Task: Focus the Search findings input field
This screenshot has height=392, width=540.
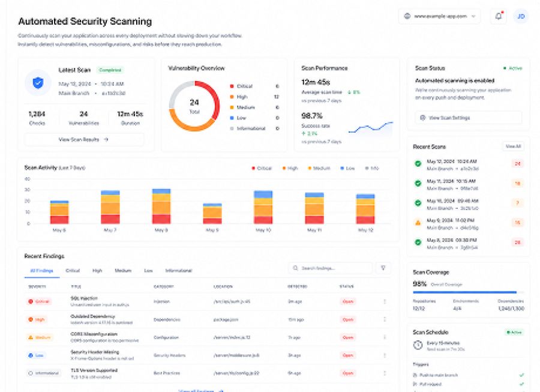Action: pos(330,268)
